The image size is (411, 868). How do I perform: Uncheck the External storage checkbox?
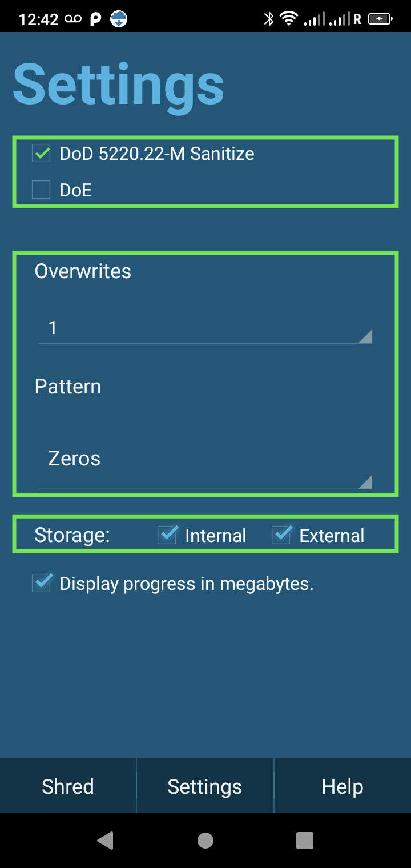281,535
